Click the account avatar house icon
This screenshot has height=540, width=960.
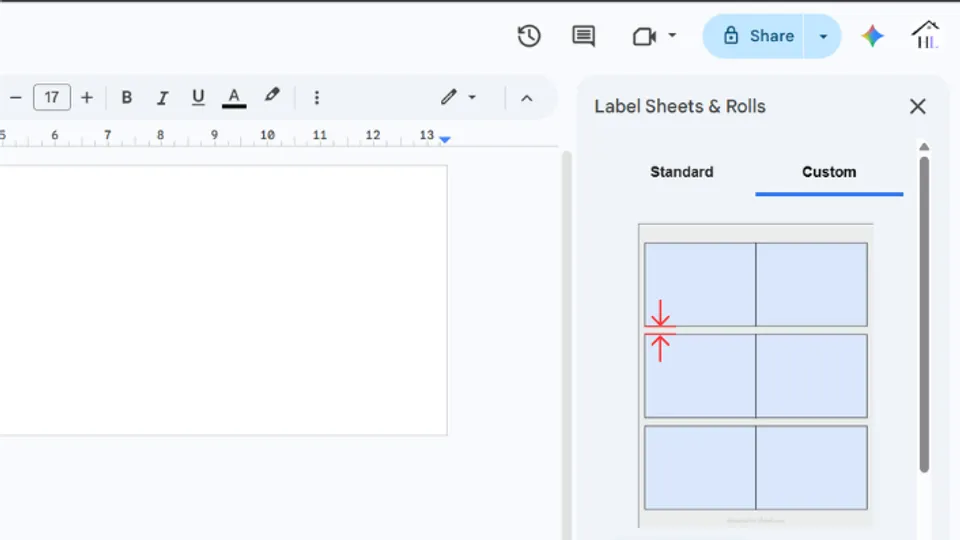coord(926,35)
